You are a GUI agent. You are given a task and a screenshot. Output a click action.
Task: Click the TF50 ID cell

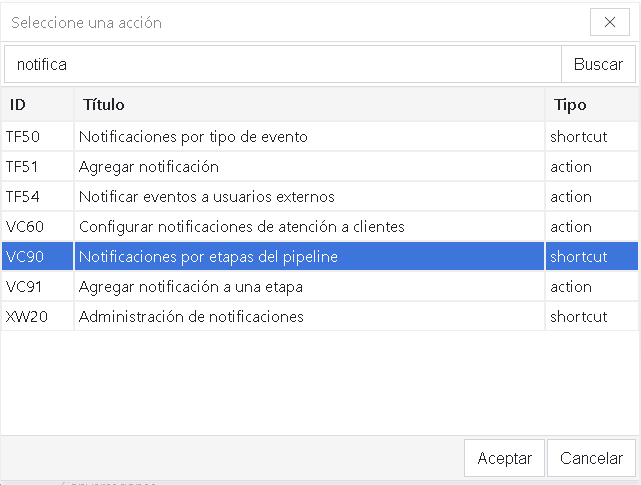23,137
